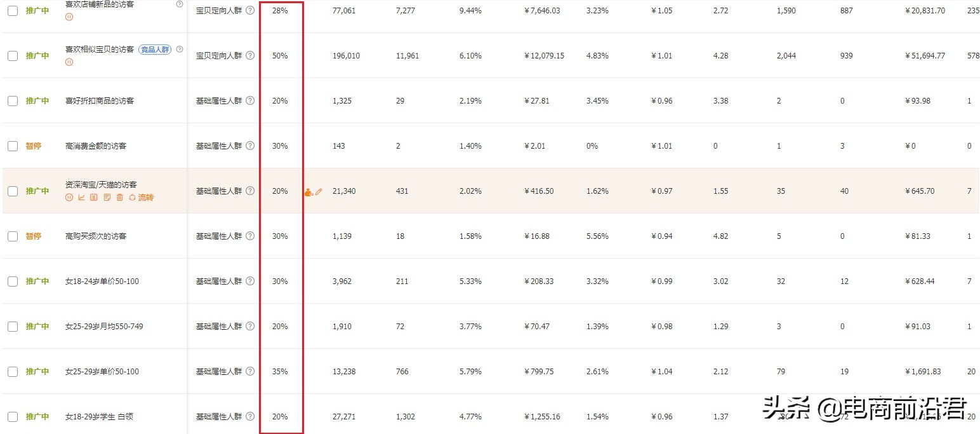
Task: Open the note icon for 资深淘宝/天猫的访客
Action: pyautogui.click(x=107, y=198)
